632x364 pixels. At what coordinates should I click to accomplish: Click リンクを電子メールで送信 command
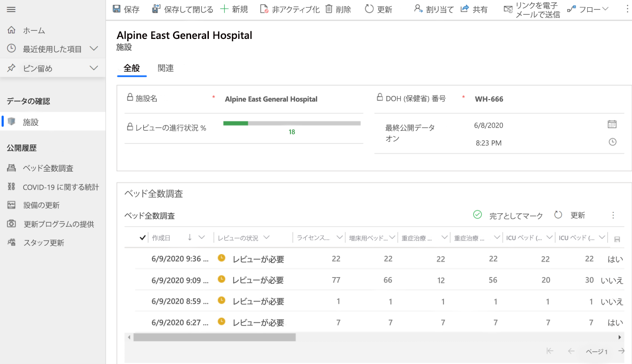point(532,10)
